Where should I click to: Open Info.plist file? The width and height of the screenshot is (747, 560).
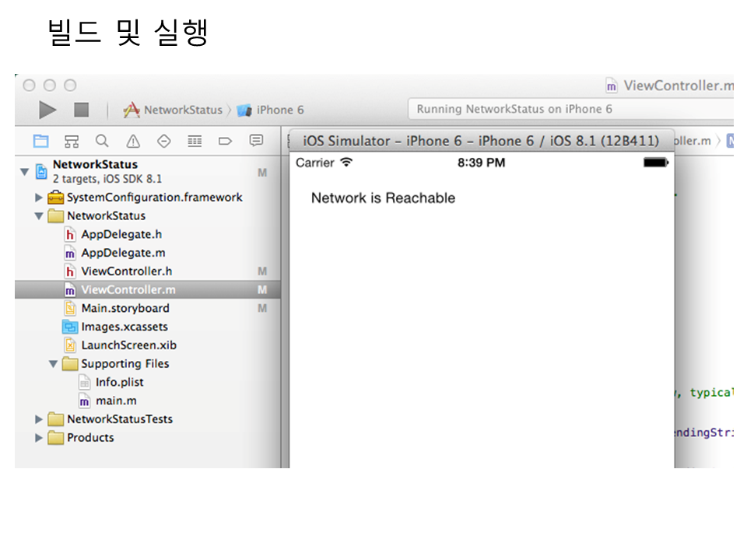(119, 382)
